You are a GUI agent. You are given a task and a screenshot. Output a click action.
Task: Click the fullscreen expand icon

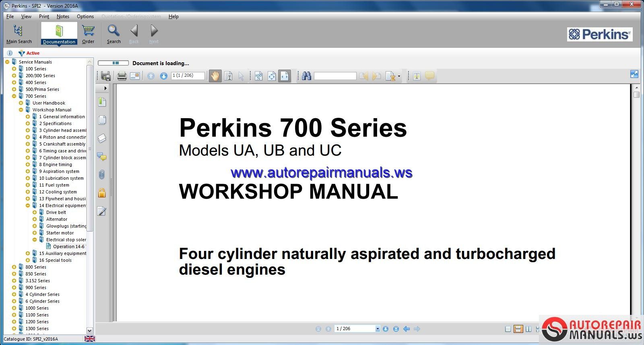[x=634, y=74]
